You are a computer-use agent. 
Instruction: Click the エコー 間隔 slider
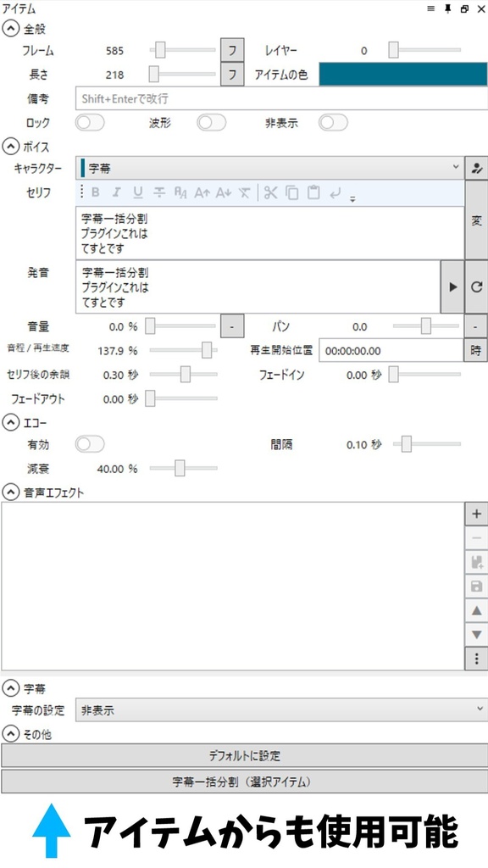(427, 444)
